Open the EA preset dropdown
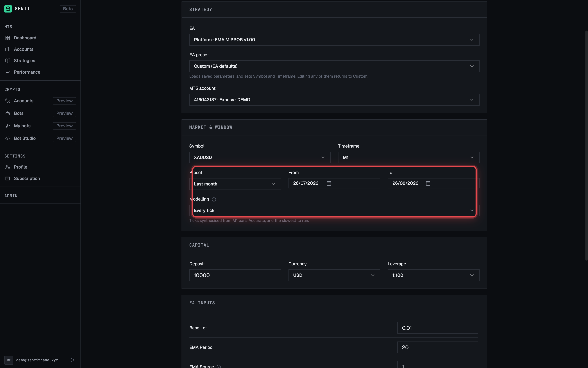The width and height of the screenshot is (588, 368). [x=334, y=66]
